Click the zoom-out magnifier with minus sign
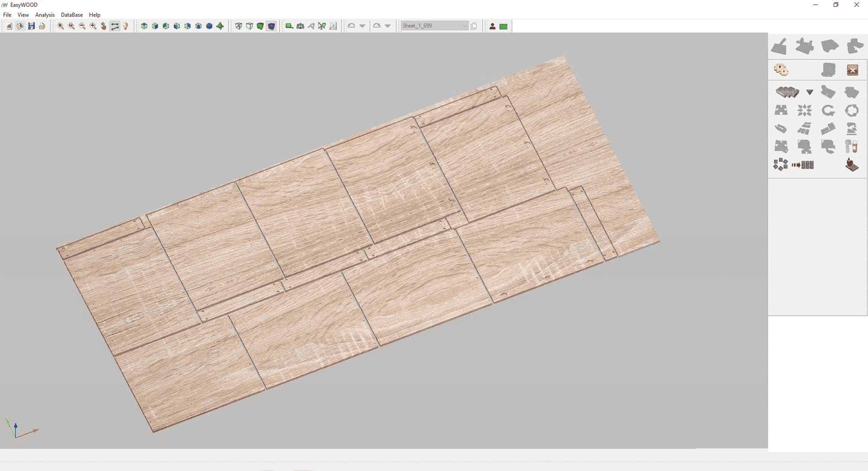This screenshot has width=868, height=471. [x=82, y=26]
